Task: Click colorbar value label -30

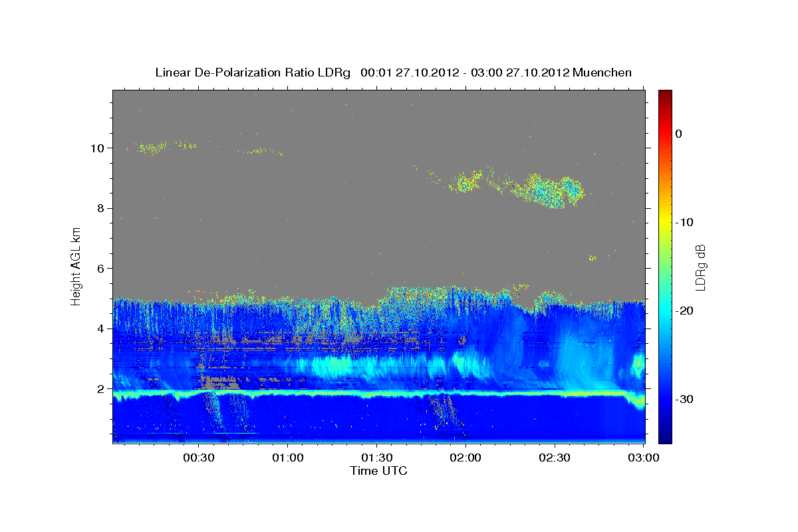Action: 685,399
